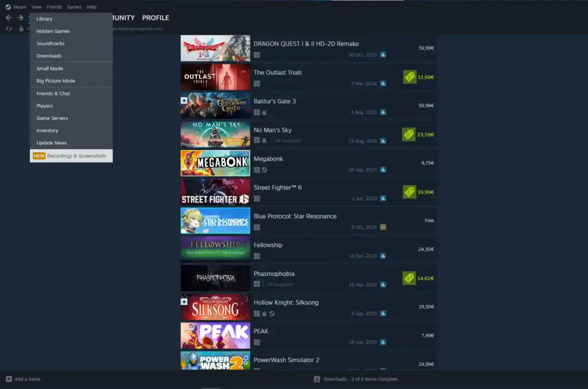588x389 pixels.
Task: Click the download icon in the bottom status bar
Action: tap(316, 379)
